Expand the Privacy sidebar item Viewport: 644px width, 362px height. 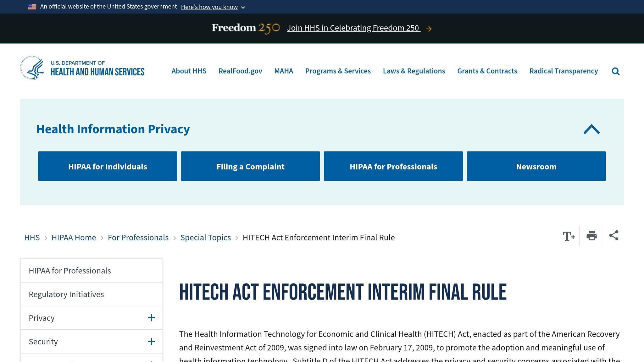coord(151,318)
